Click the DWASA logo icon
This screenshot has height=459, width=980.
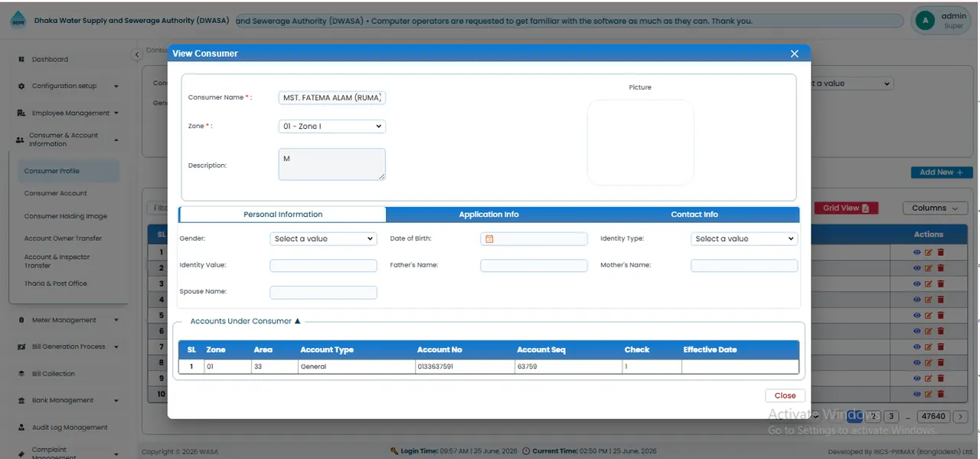pyautogui.click(x=18, y=21)
